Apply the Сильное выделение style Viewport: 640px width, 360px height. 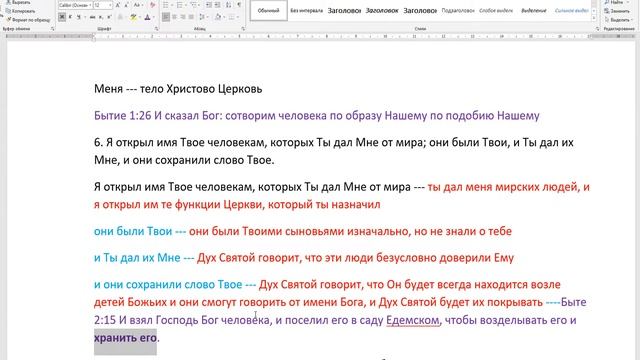[571, 11]
